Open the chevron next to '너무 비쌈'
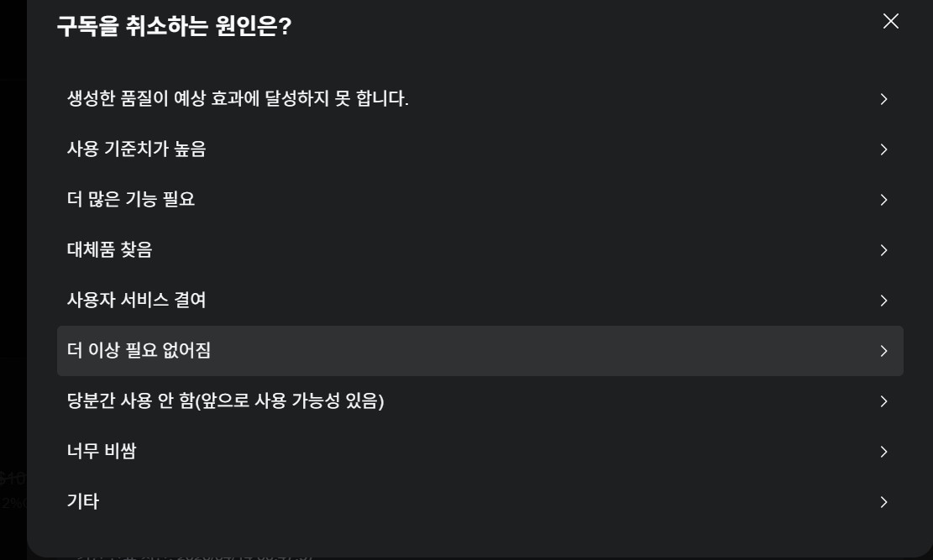The height and width of the screenshot is (560, 933). click(883, 452)
